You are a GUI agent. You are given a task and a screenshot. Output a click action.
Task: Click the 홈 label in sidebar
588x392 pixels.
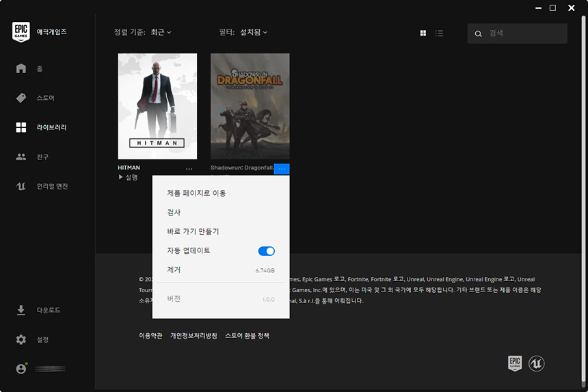coord(40,68)
